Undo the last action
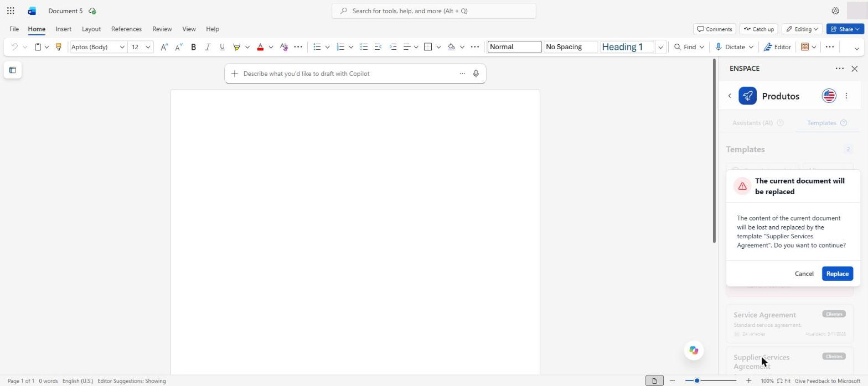868x386 pixels. click(x=14, y=47)
